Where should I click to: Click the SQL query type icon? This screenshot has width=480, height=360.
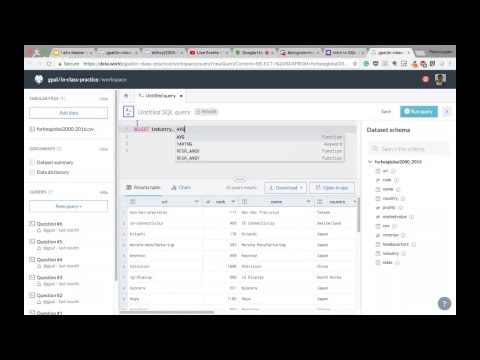pyautogui.click(x=129, y=112)
